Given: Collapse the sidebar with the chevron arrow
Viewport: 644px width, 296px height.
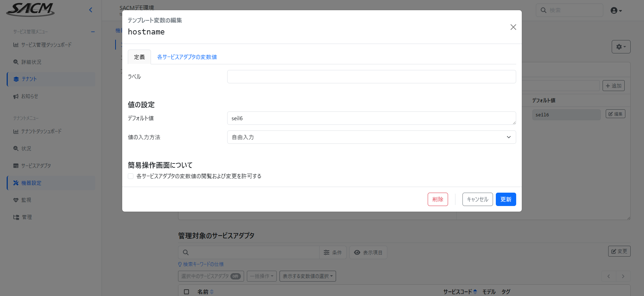Looking at the screenshot, I should tap(91, 10).
